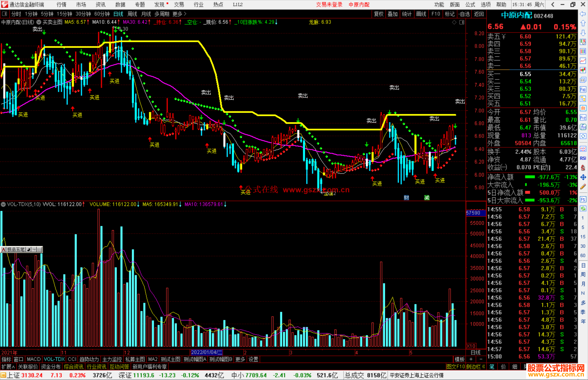
Task: Expand the 更多 periods dropdown in the top toolbar
Action: tap(179, 14)
